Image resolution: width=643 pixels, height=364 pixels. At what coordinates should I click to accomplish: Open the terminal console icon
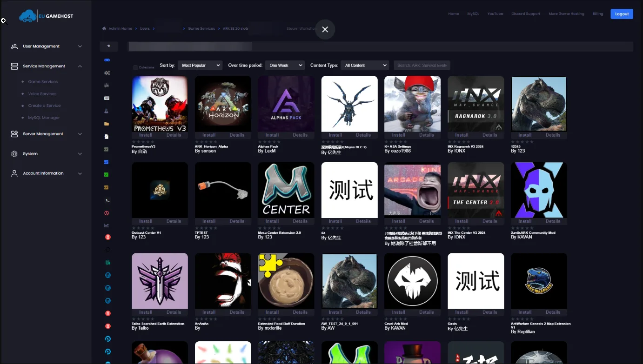point(107,200)
